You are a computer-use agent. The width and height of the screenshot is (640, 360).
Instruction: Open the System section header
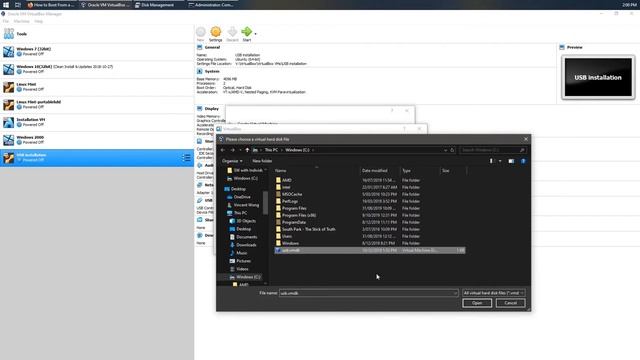pos(212,71)
